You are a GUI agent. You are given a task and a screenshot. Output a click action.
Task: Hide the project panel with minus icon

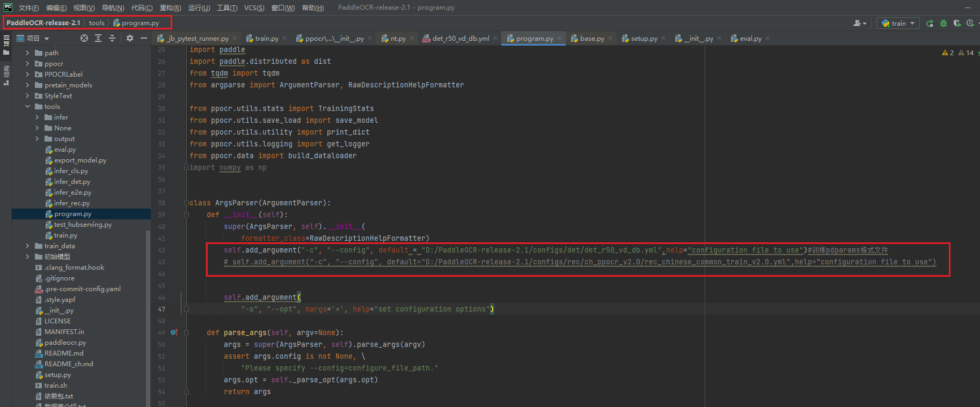coord(143,38)
